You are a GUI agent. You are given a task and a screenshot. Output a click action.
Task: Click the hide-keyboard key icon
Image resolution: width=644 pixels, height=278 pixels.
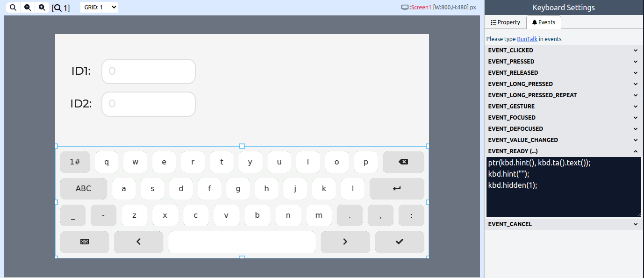(x=85, y=242)
